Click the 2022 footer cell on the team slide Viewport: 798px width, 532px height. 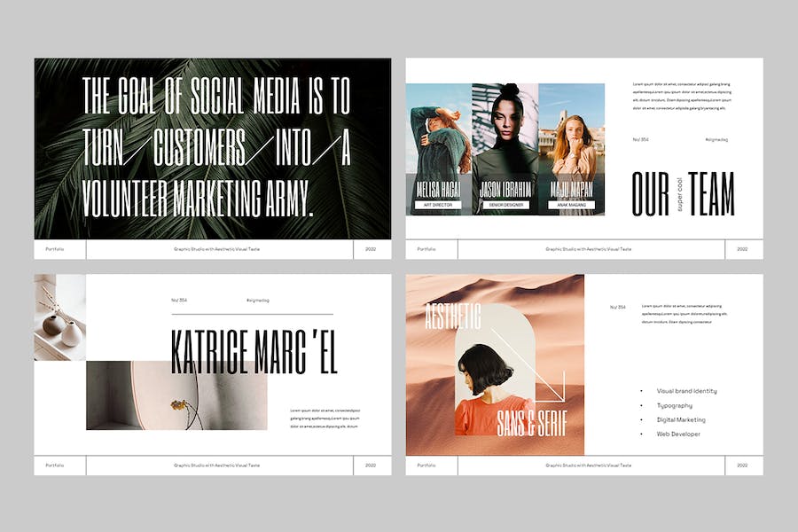742,249
